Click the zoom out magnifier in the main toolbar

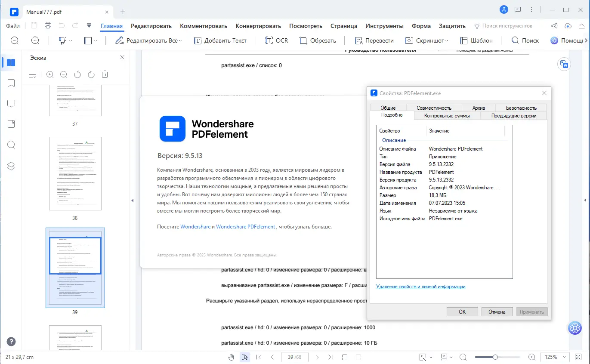tap(15, 40)
